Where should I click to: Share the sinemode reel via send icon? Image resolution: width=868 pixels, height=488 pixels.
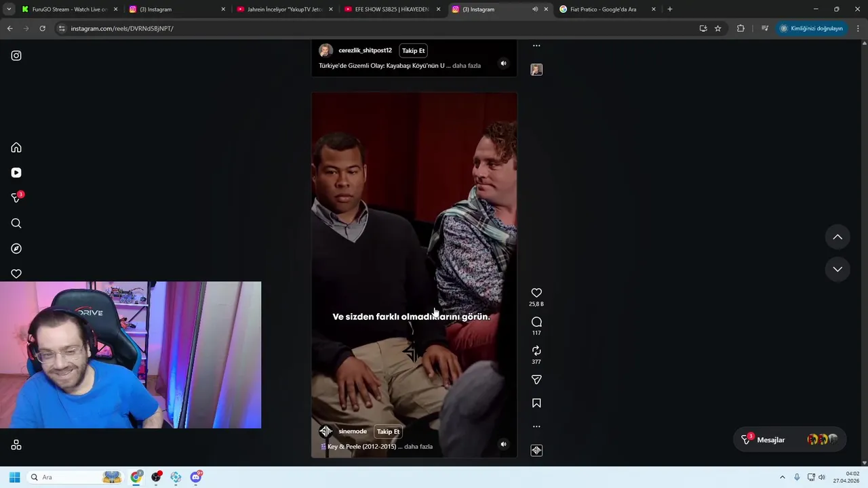click(x=536, y=380)
